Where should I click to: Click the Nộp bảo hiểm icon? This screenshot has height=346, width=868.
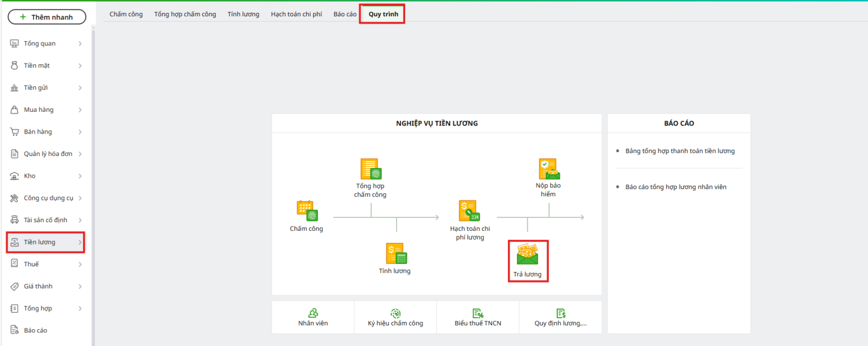click(548, 169)
